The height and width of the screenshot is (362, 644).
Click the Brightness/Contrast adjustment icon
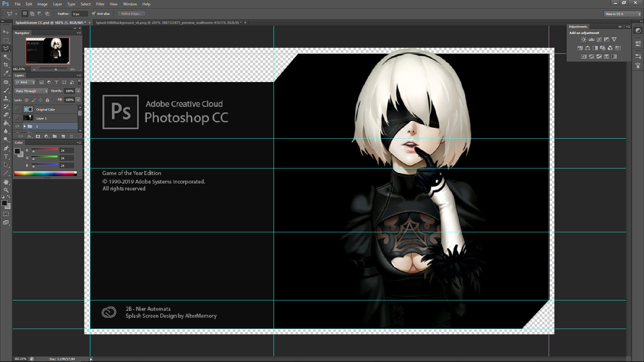(584, 40)
